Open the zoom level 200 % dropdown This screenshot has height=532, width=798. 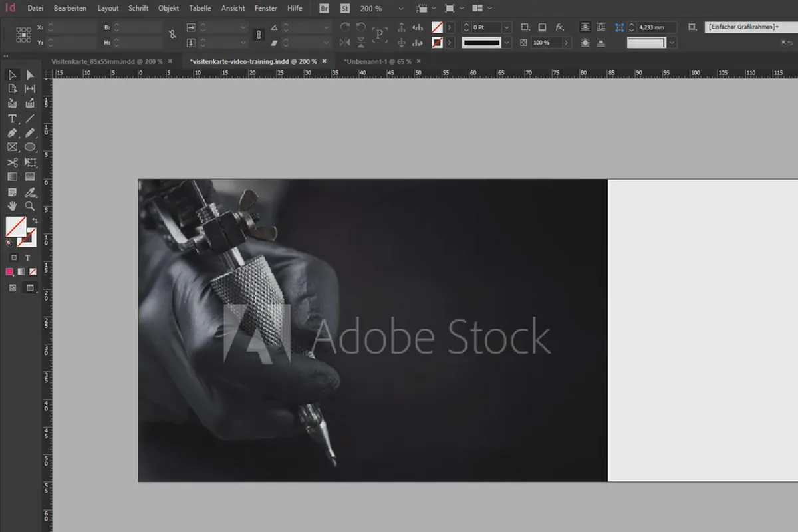pos(401,9)
